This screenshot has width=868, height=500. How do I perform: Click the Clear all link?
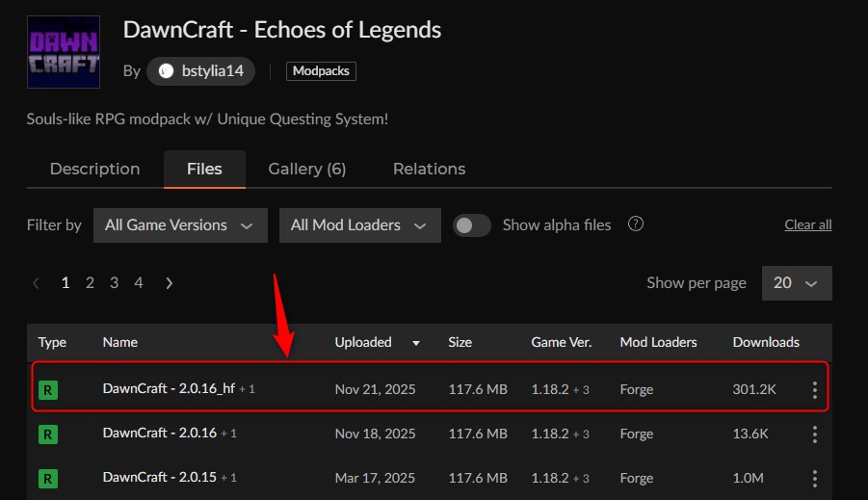coord(807,224)
